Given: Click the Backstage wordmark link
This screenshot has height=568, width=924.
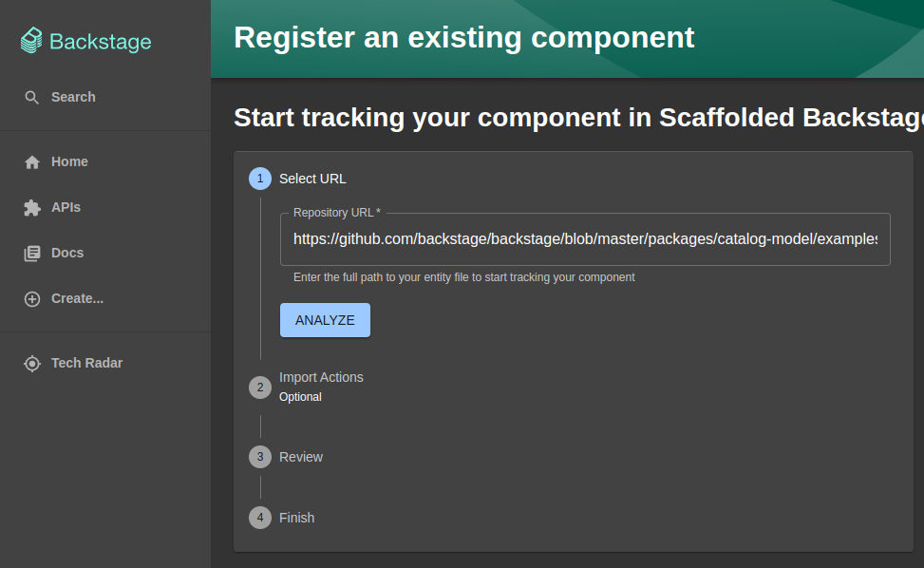Looking at the screenshot, I should pos(100,42).
